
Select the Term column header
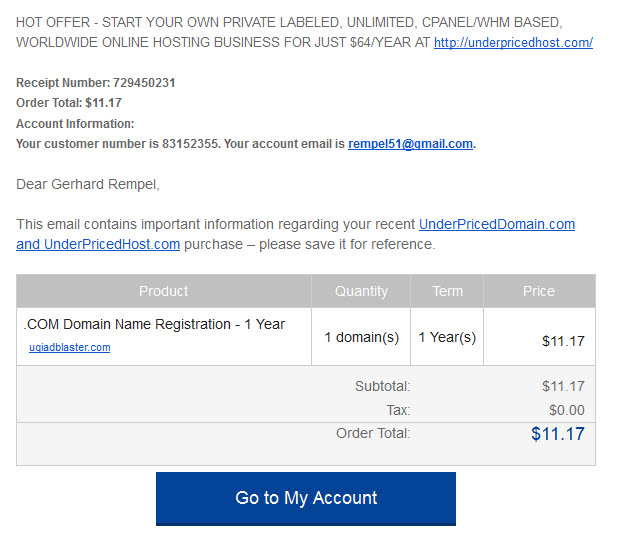pos(447,291)
